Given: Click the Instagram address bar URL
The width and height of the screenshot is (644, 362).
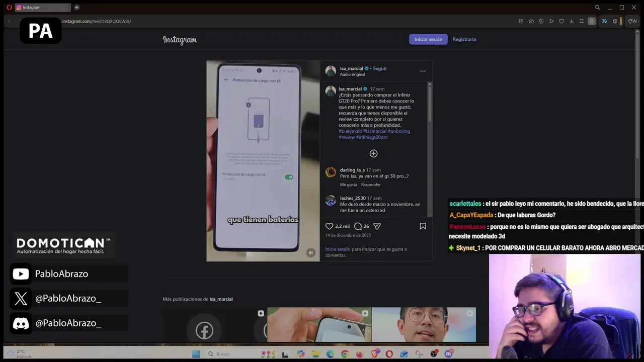Looking at the screenshot, I should click(96, 21).
